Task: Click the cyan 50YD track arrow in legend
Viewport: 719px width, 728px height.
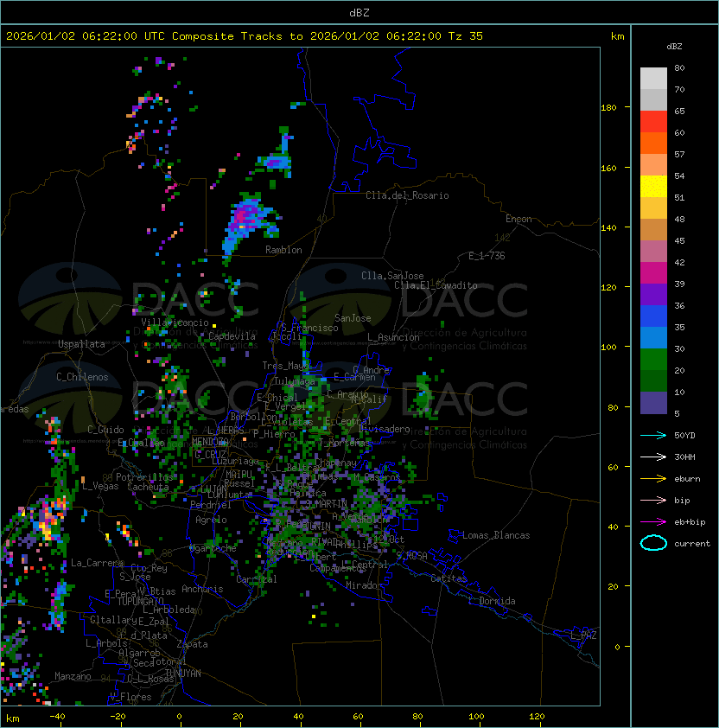Action: (x=653, y=436)
